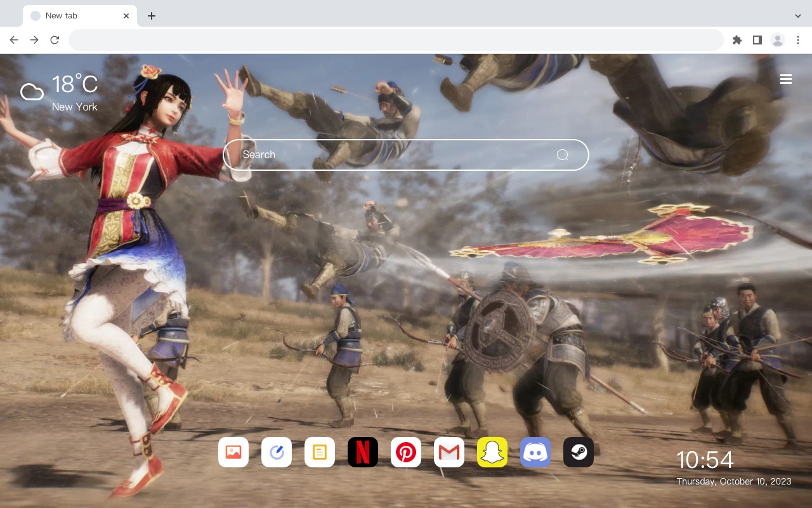Click the 18°C temperature reading

click(x=75, y=84)
